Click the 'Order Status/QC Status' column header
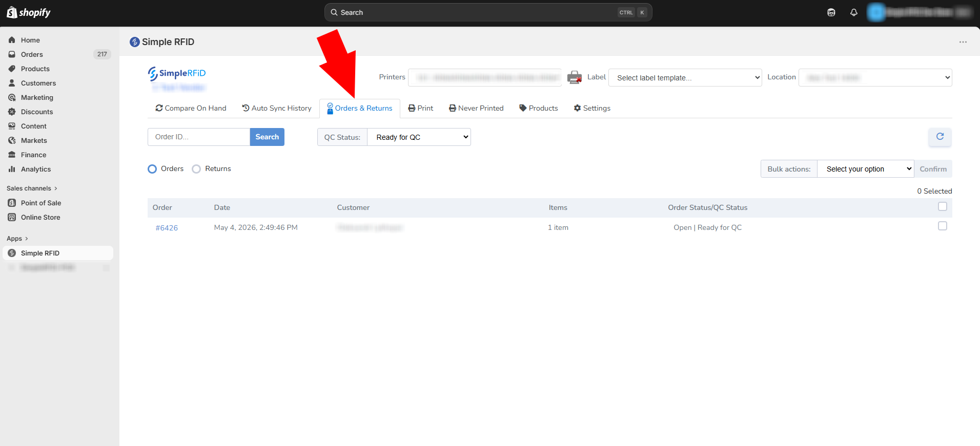980x446 pixels. coord(707,207)
